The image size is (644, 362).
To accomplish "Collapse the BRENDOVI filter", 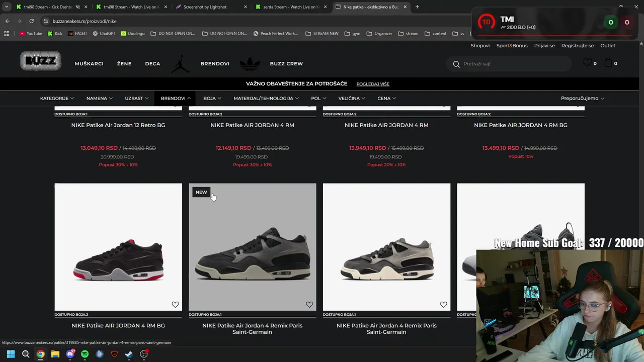I will [176, 98].
